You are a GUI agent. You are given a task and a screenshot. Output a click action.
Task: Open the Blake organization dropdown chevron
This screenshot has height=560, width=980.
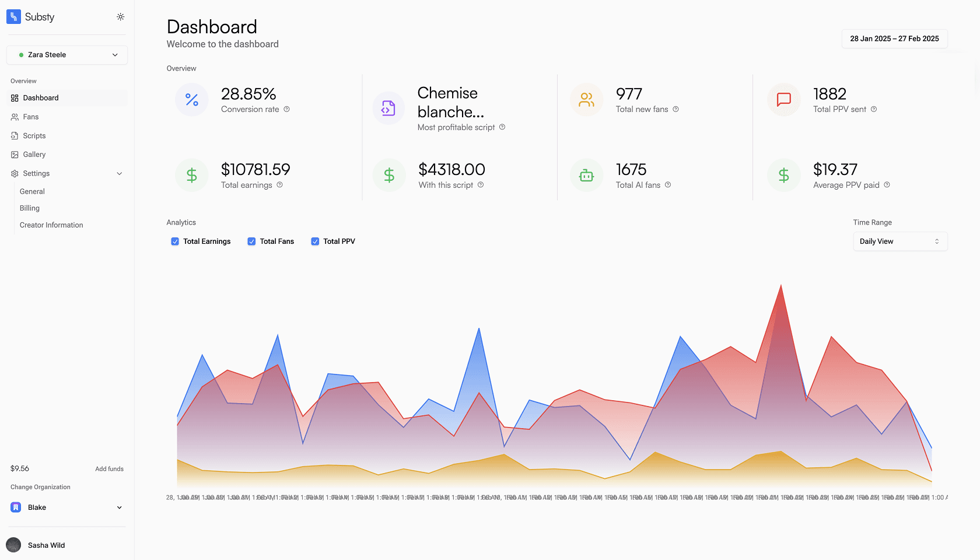(x=120, y=508)
